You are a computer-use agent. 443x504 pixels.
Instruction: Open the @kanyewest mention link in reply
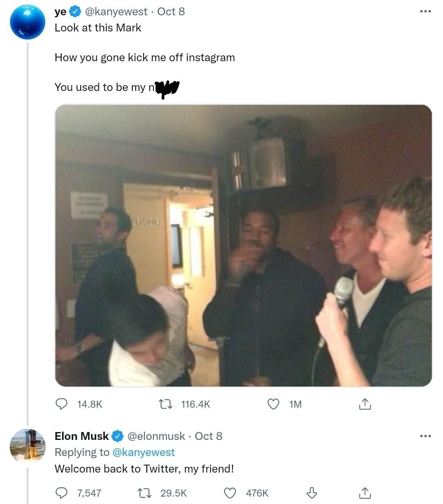144,452
